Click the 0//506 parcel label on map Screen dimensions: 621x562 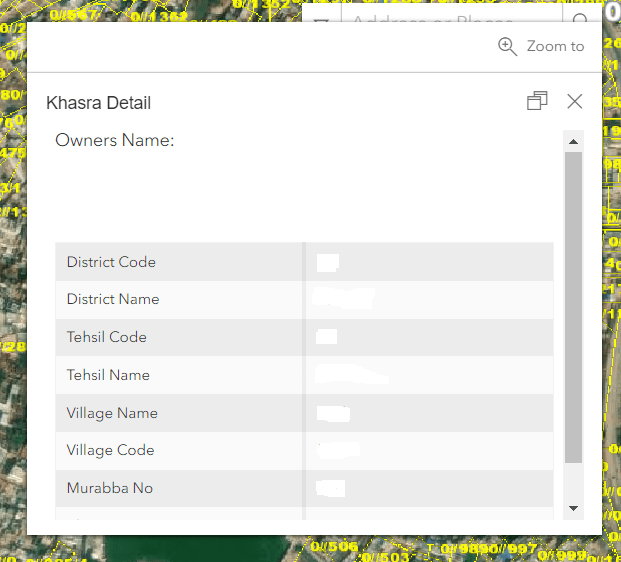[334, 547]
